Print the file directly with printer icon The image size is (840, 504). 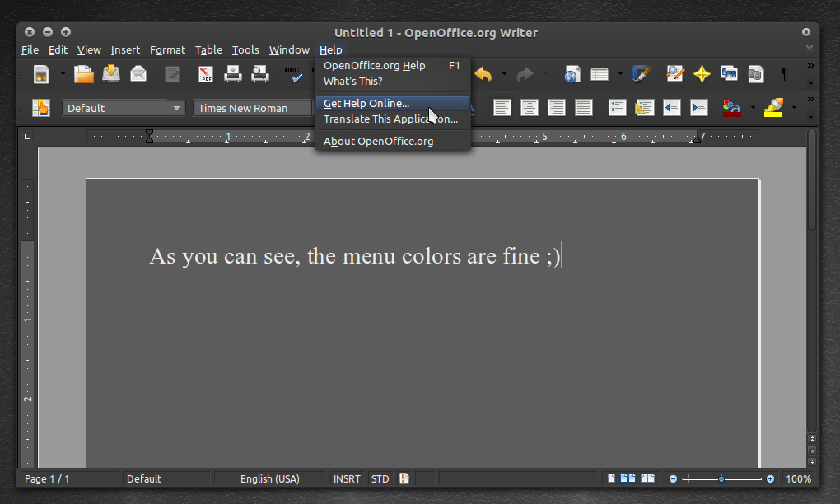232,74
